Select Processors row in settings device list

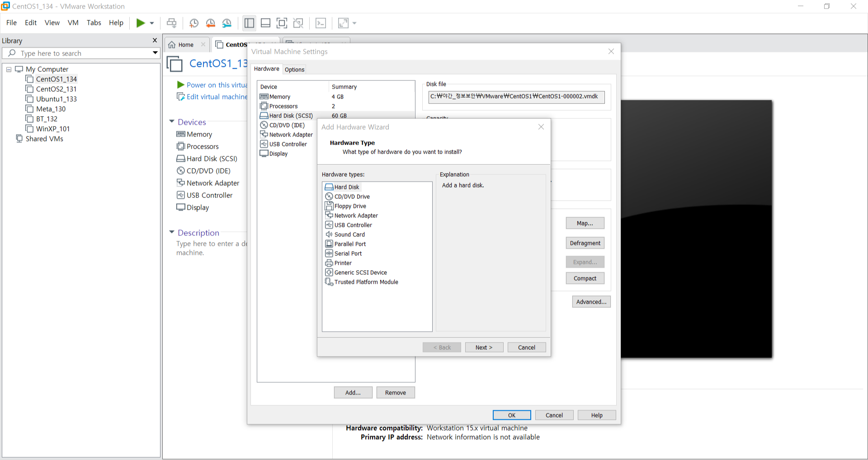[x=336, y=106]
